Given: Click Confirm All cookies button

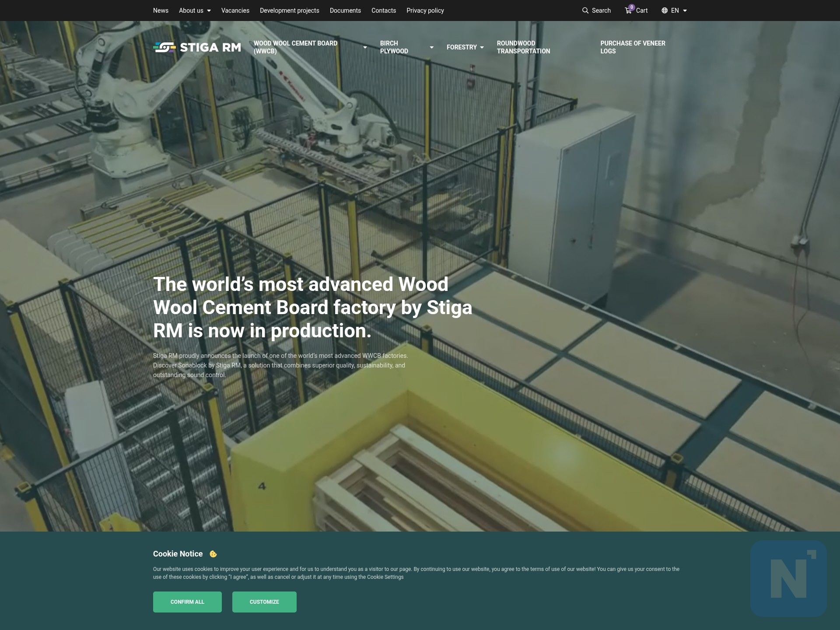Looking at the screenshot, I should [x=187, y=602].
